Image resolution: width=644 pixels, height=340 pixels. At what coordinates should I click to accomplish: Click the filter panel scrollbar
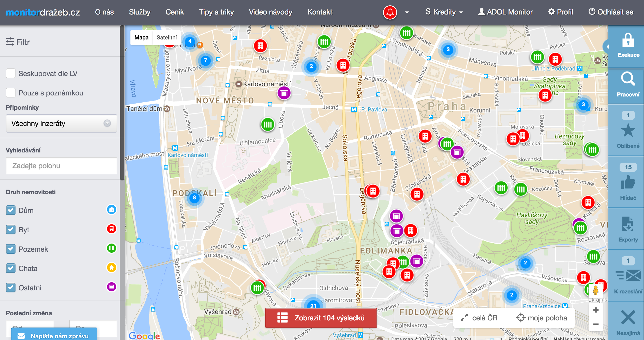click(122, 103)
